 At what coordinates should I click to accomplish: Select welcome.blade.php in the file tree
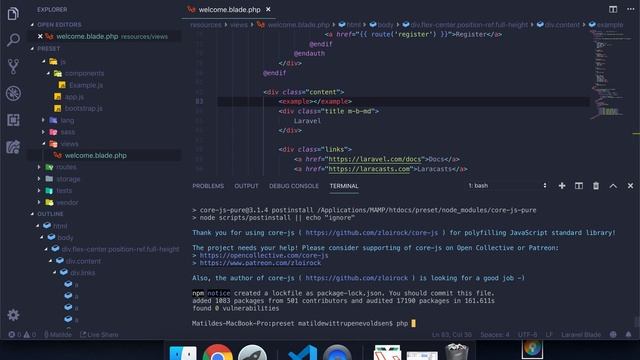tap(96, 156)
